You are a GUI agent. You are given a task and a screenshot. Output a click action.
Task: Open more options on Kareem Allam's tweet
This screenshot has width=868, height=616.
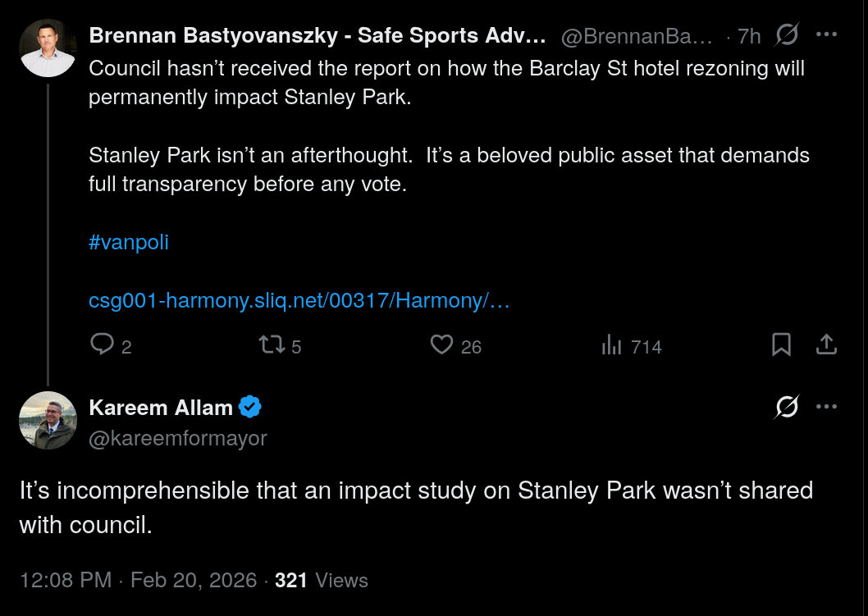(x=826, y=407)
